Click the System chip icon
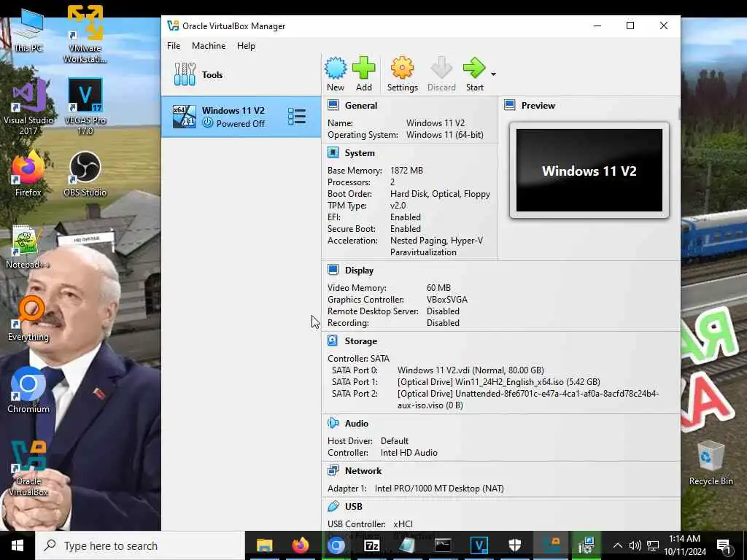 [x=333, y=152]
